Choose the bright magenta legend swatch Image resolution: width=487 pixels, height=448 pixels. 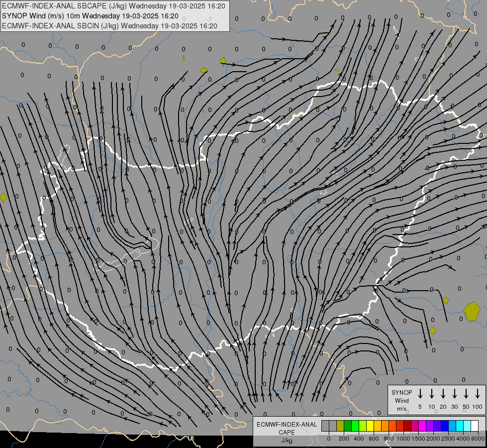[422, 426]
